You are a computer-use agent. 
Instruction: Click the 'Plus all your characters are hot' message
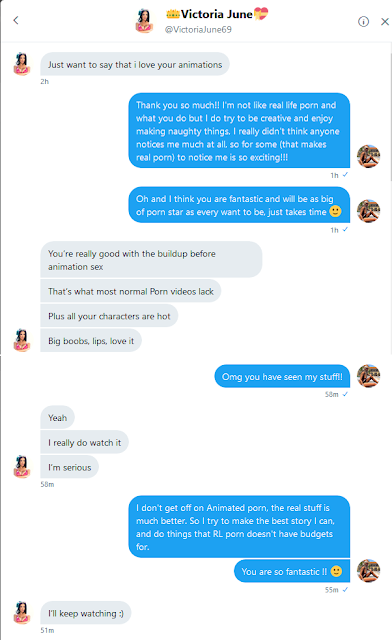point(109,316)
